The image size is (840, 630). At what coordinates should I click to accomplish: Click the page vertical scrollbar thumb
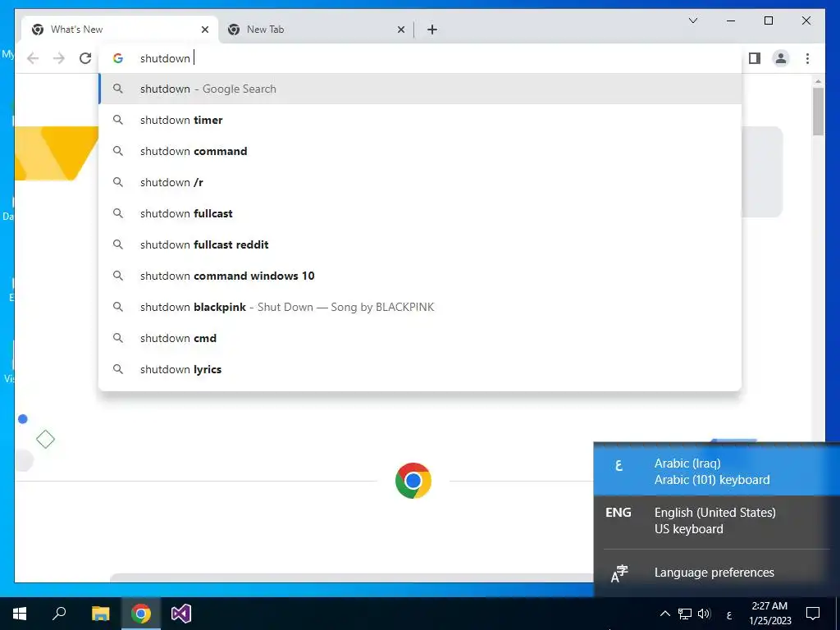[818, 111]
